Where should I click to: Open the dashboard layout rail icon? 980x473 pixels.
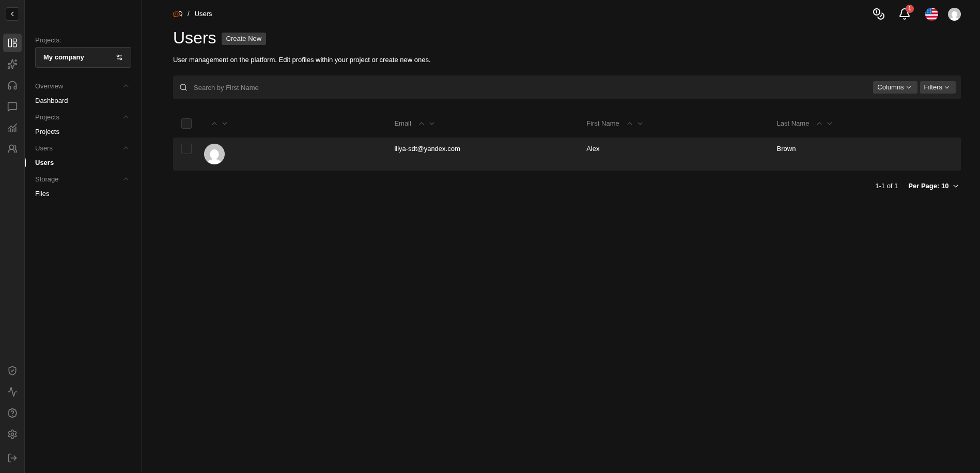[12, 43]
